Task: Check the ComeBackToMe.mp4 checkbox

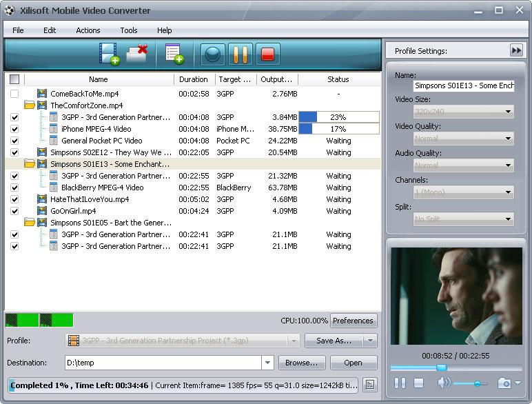Action: pos(14,94)
